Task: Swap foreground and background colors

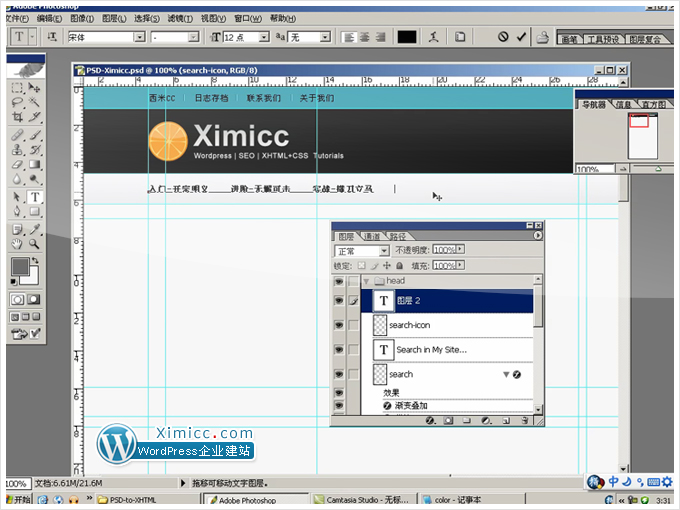Action: (35, 260)
